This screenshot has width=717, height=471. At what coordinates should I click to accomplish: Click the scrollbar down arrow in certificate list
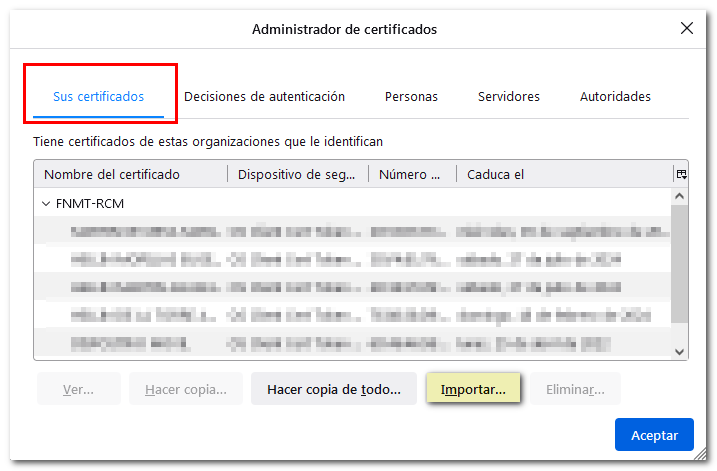click(681, 351)
